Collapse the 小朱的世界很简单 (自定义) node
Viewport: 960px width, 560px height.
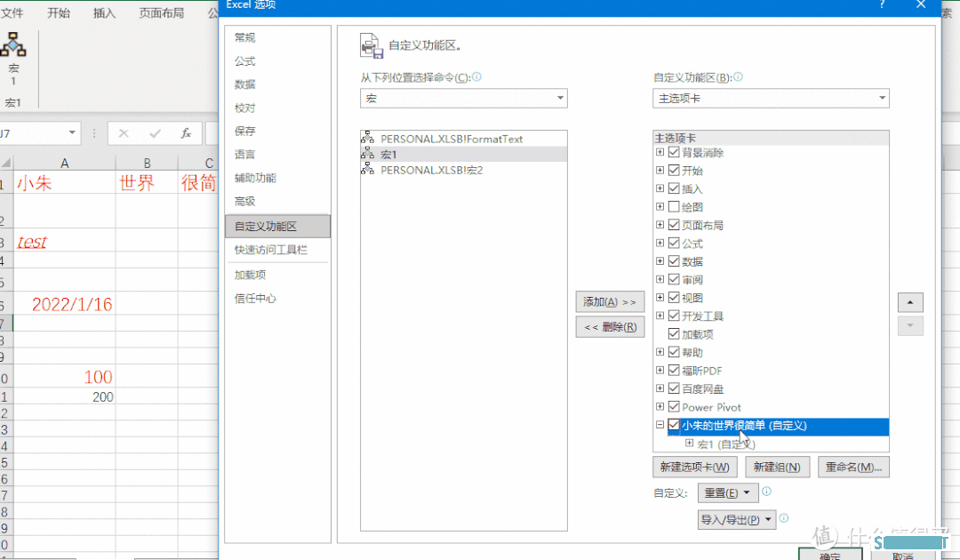click(x=660, y=425)
